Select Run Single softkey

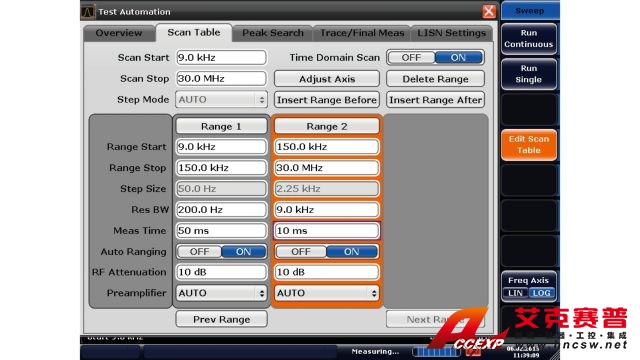[529, 74]
